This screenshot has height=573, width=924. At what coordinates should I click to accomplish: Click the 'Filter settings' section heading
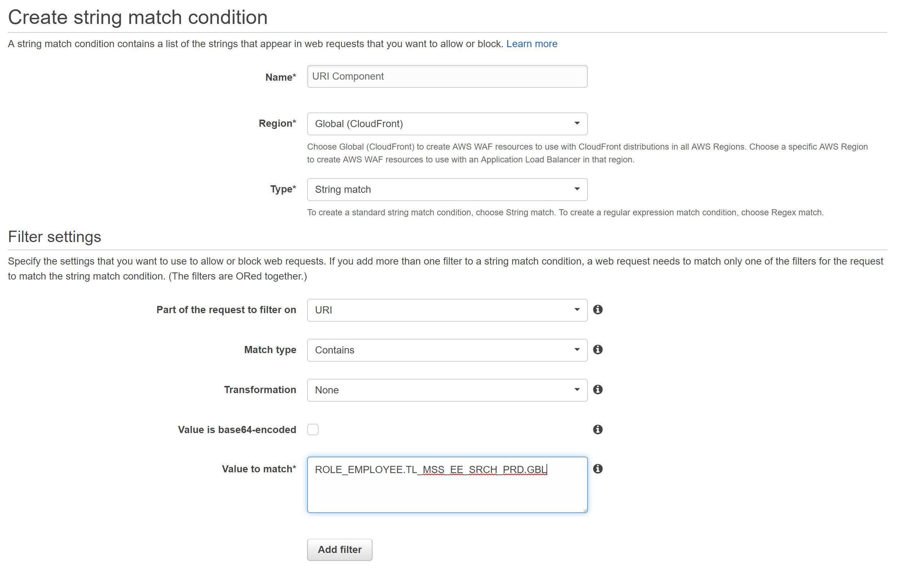pos(55,237)
